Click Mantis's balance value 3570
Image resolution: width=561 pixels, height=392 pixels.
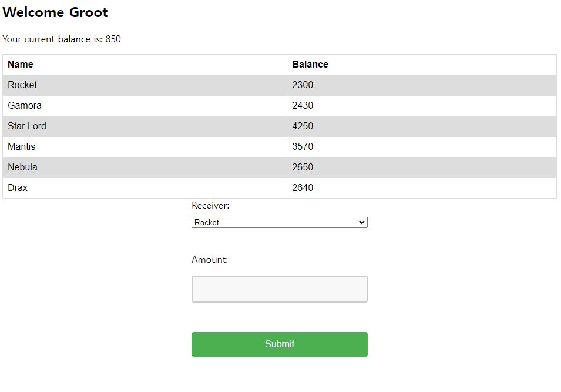tap(303, 147)
